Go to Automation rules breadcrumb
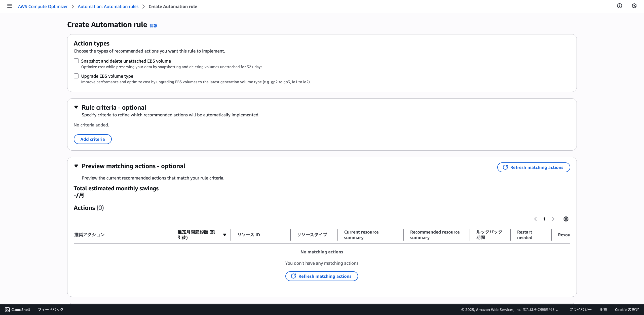 coord(108,7)
